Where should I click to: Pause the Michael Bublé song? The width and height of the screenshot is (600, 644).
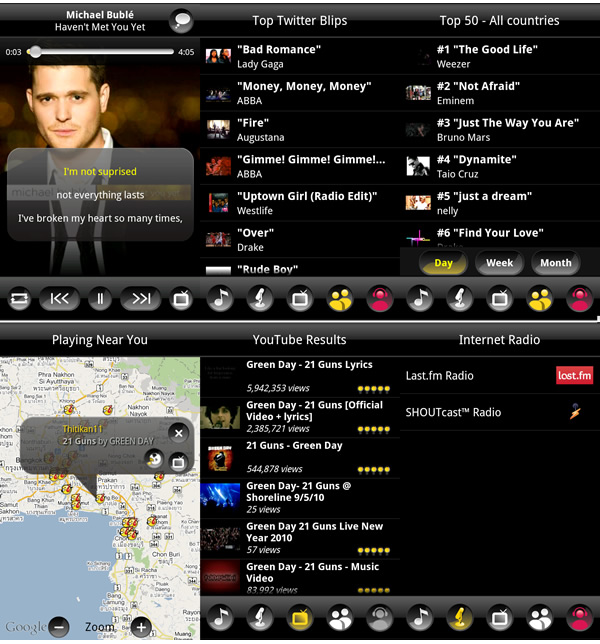click(x=100, y=299)
